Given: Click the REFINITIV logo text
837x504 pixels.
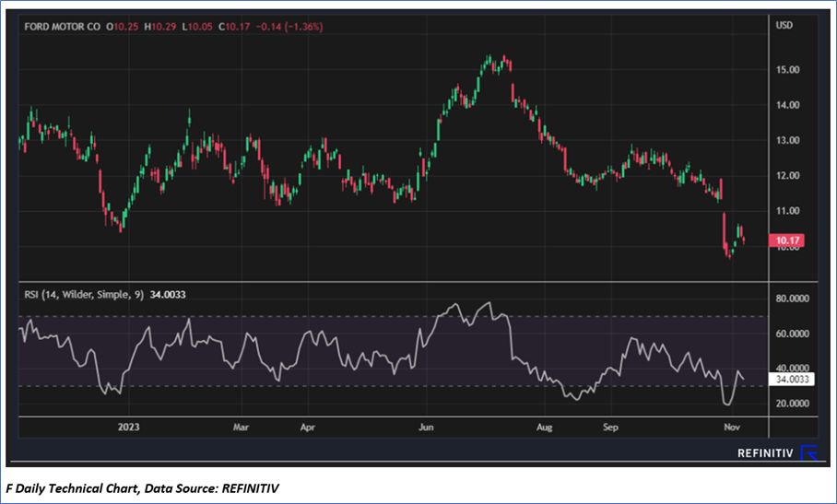Looking at the screenshot, I should [x=765, y=452].
